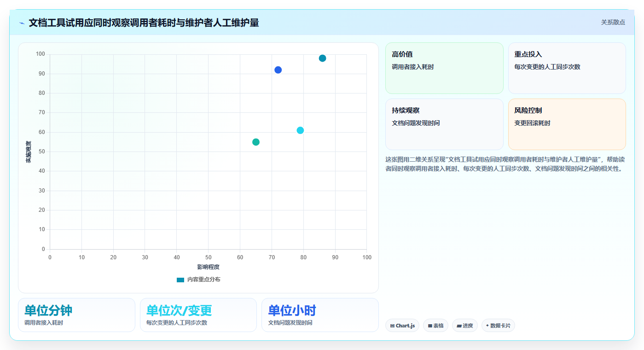The height and width of the screenshot is (350, 644).
Task: Click the 关系散点 label in the header
Action: tap(613, 22)
